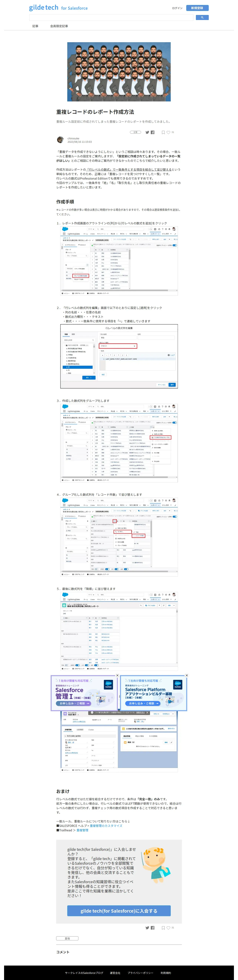
Task: Open step 4 sort by record count screenshot
Action: click(x=119, y=537)
